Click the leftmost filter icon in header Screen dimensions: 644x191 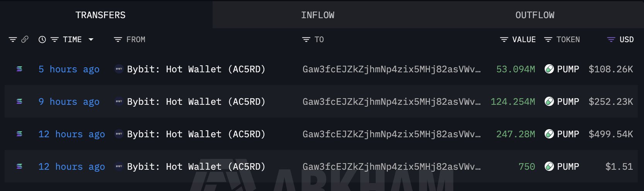pos(13,39)
